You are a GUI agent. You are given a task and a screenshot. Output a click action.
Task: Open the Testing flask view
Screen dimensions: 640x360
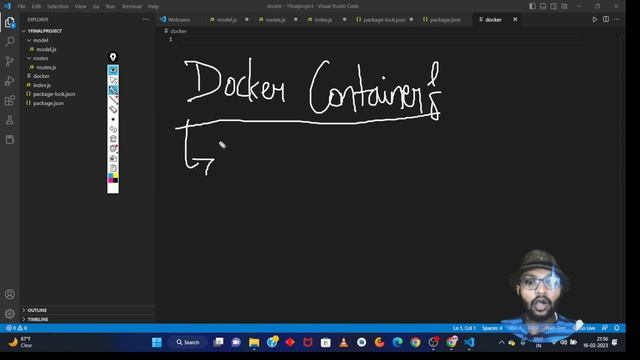tap(10, 120)
